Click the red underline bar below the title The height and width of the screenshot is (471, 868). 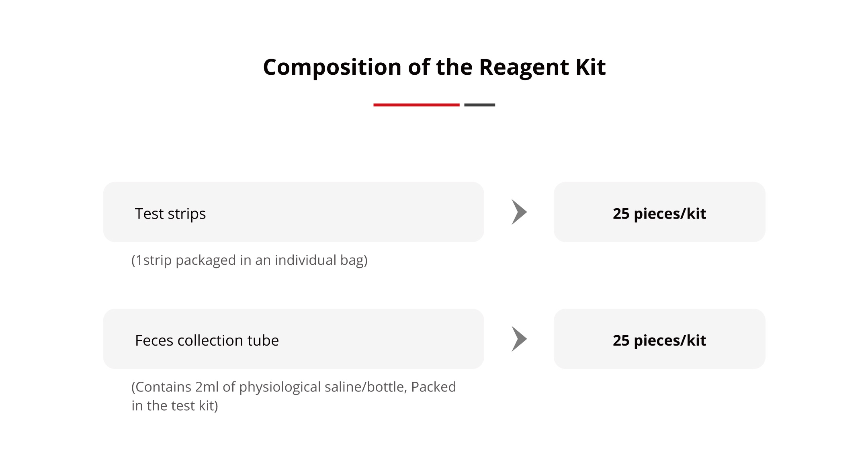[416, 105]
